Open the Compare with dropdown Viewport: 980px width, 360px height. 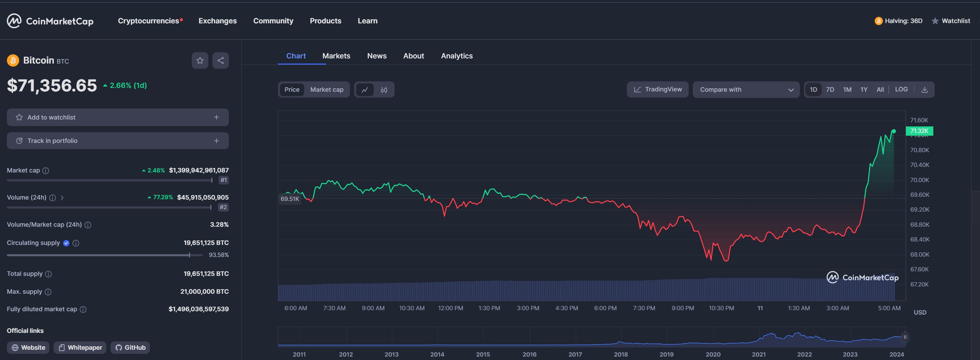[x=746, y=90]
